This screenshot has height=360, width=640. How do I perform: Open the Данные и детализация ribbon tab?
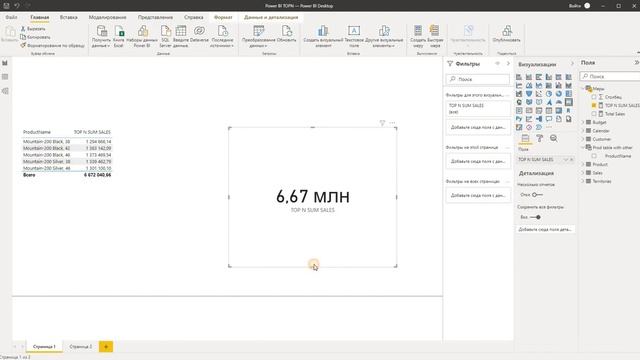pos(271,17)
